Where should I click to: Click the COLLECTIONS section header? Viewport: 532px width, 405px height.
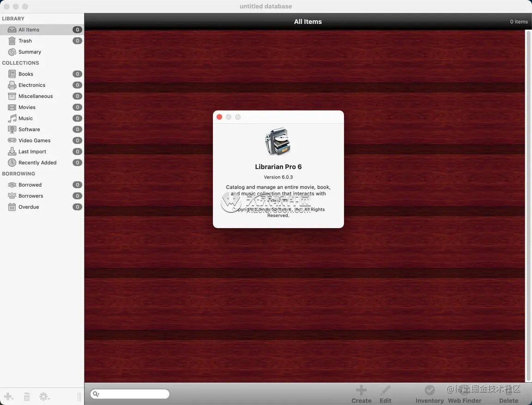pyautogui.click(x=20, y=63)
